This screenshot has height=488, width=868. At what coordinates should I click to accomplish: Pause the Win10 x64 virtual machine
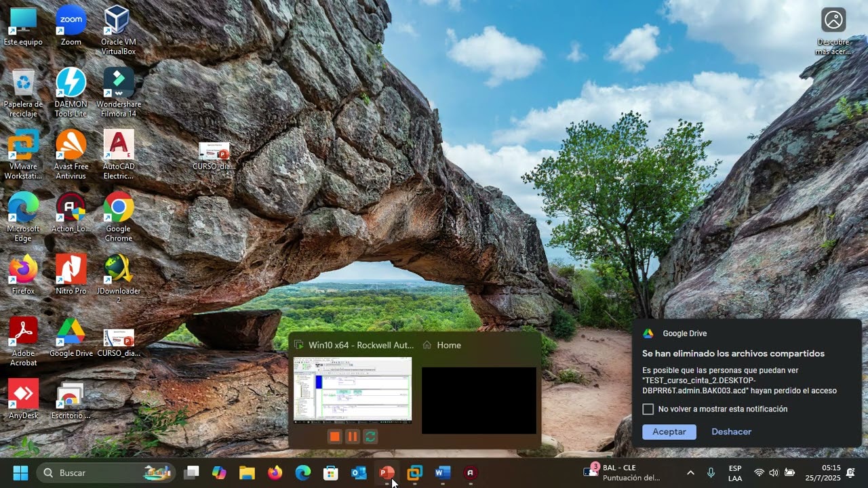(353, 436)
